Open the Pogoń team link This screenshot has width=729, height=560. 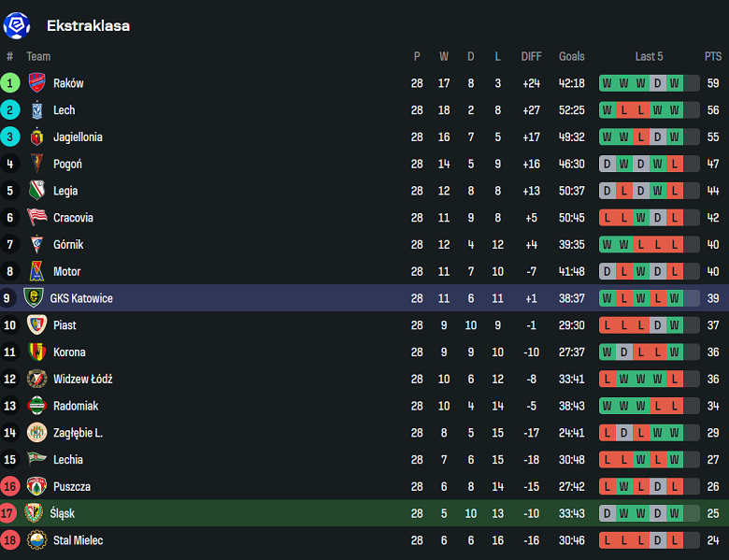(67, 165)
